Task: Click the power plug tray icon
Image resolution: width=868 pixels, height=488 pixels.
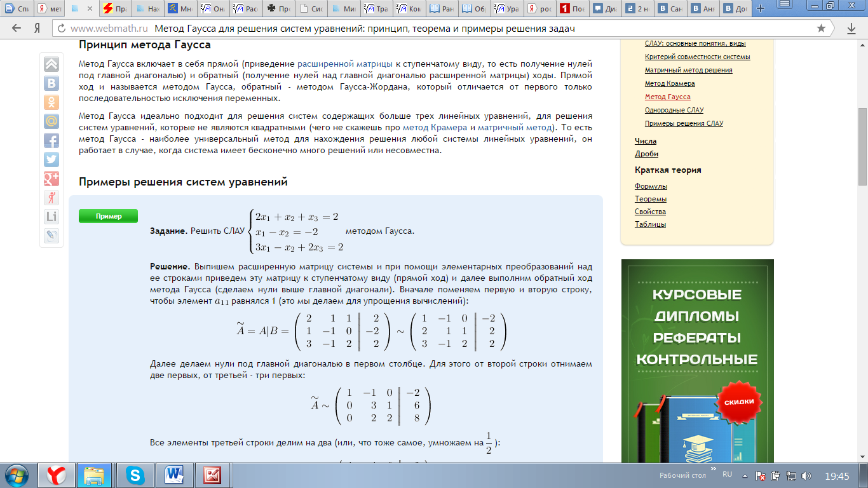Action: [x=775, y=476]
